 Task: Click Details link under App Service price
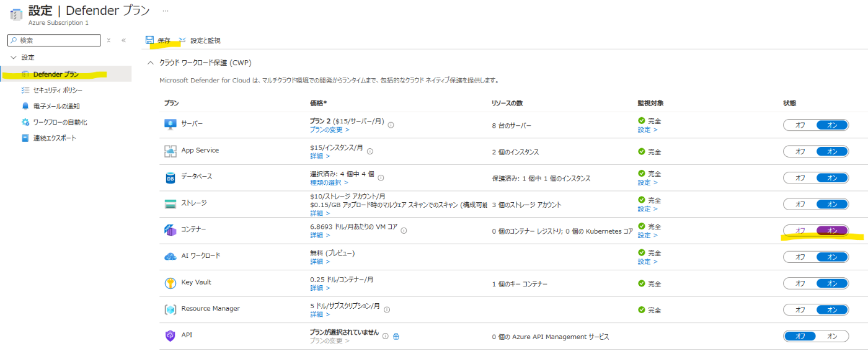320,156
